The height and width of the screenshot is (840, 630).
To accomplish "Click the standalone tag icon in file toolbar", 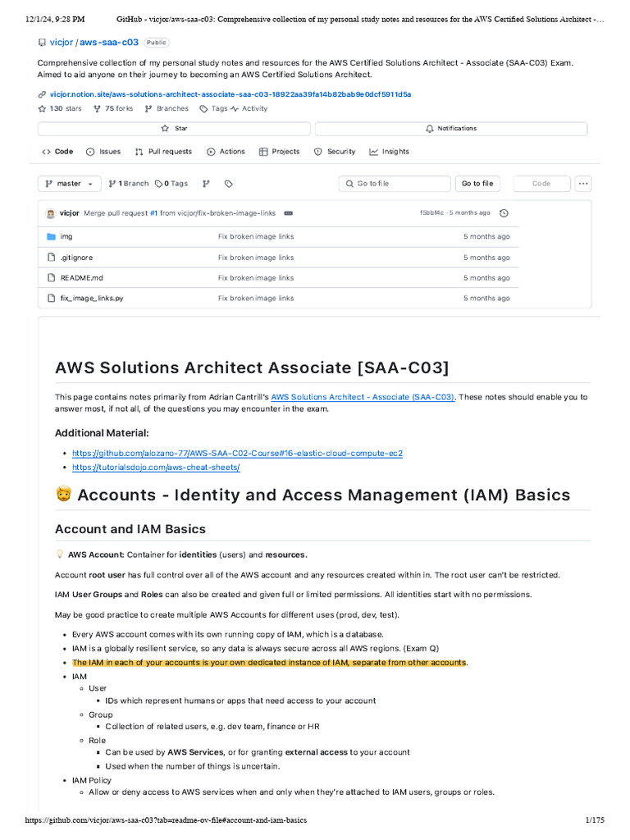I will click(229, 184).
